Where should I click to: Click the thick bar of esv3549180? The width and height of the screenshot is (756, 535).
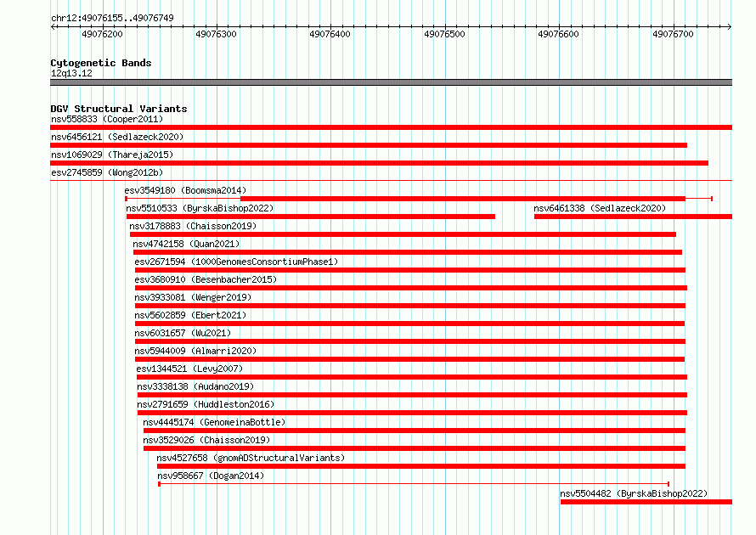[462, 199]
